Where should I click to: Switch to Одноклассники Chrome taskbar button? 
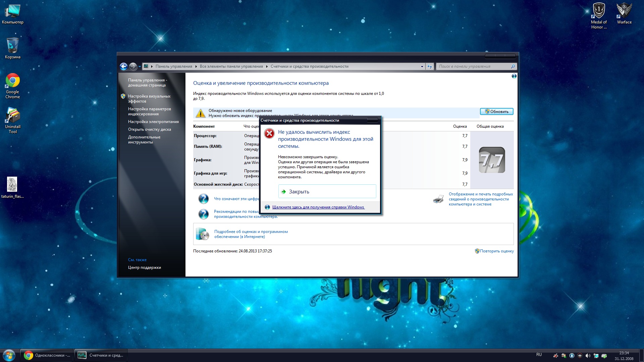point(47,355)
